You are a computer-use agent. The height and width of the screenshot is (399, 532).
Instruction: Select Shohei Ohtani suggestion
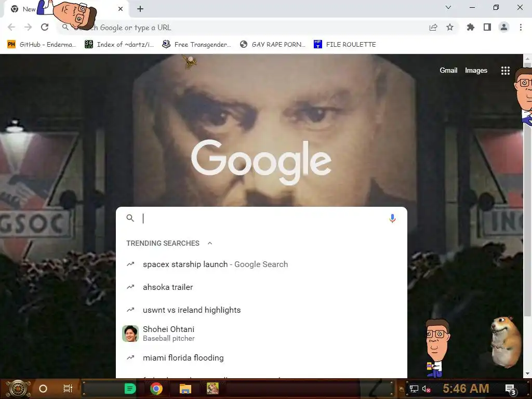[261, 334]
